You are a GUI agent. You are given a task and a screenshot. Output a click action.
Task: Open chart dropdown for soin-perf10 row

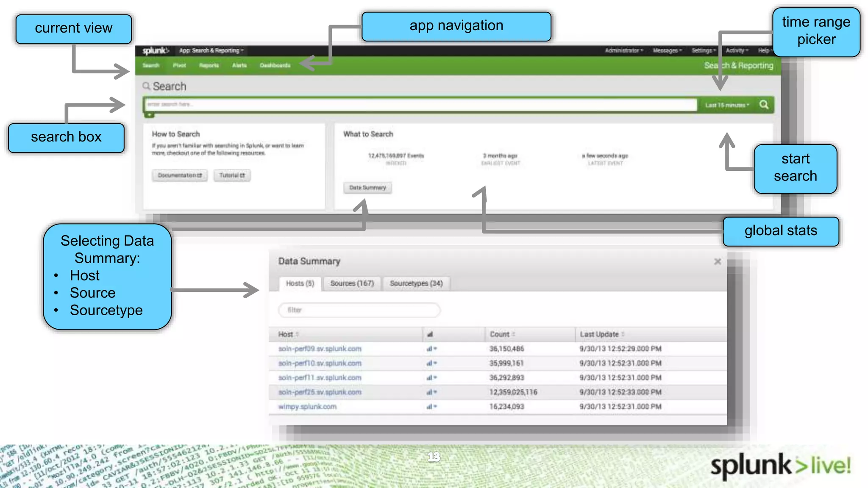pyautogui.click(x=431, y=363)
